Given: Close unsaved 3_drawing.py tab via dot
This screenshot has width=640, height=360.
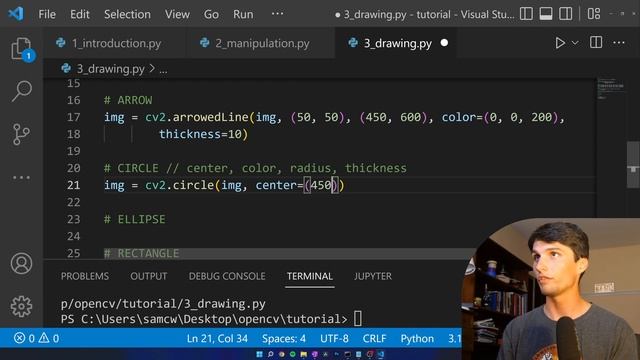Looking at the screenshot, I should click(x=444, y=42).
